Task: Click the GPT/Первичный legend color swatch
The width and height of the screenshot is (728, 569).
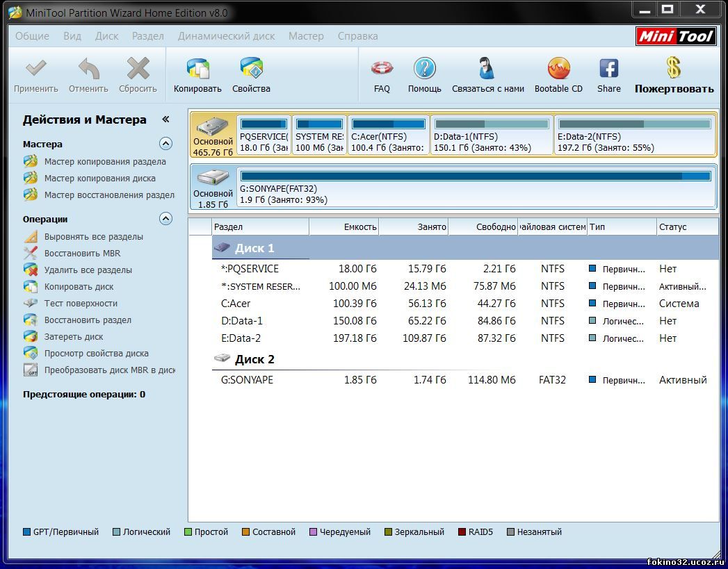Action: 27,532
